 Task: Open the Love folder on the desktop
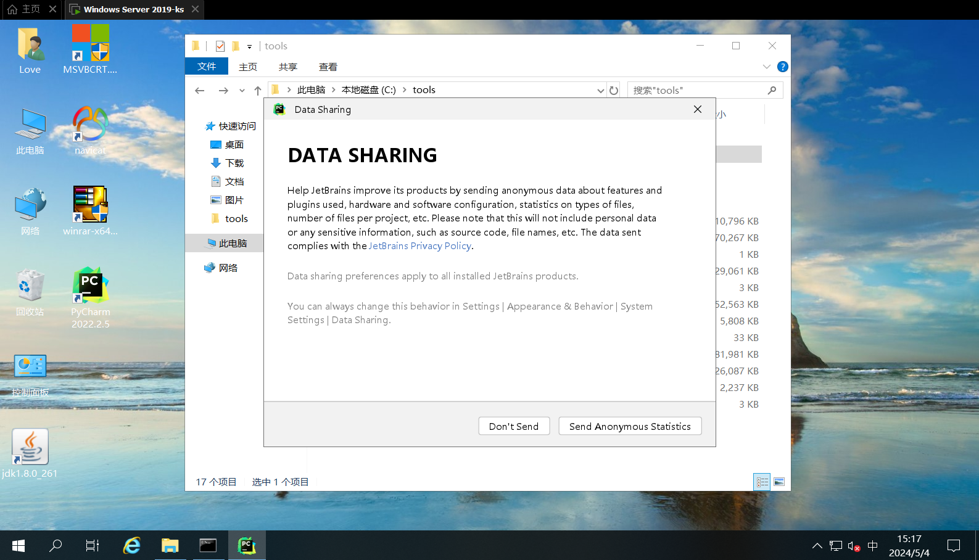tap(30, 51)
